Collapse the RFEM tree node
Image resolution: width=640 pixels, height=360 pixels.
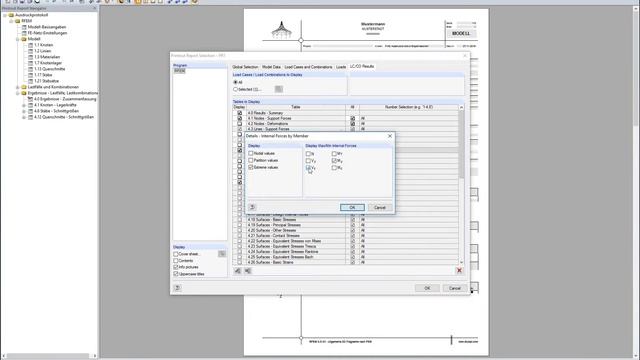11,21
